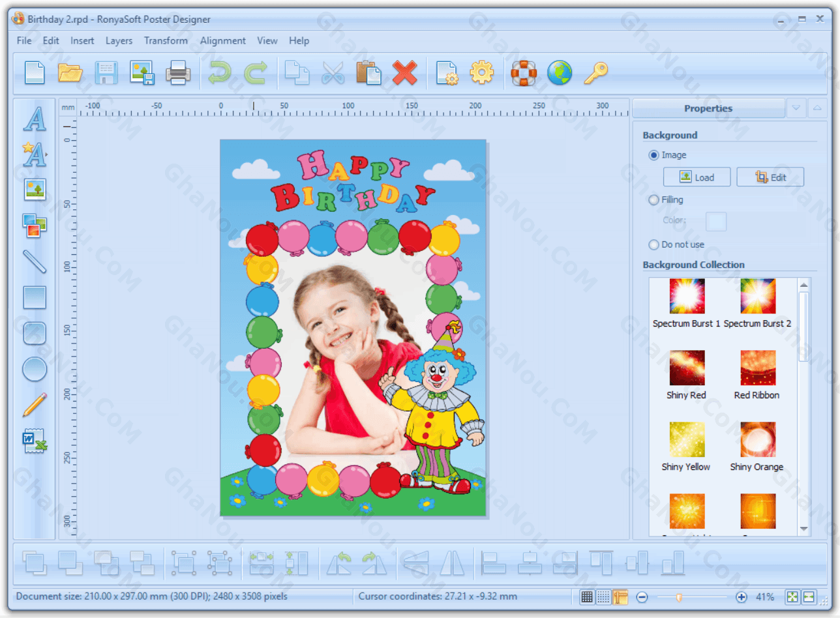This screenshot has height=618, width=840.
Task: Open website via the globe icon
Action: (x=560, y=72)
